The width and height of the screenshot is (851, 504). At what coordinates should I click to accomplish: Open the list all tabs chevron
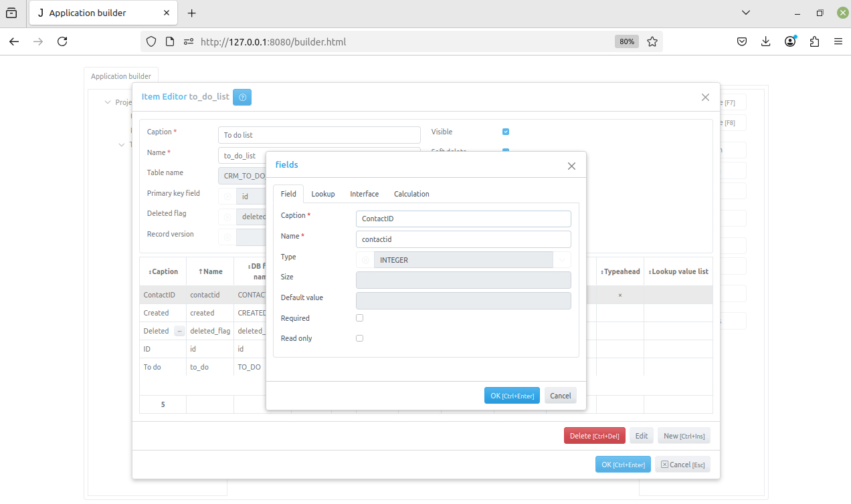click(746, 13)
